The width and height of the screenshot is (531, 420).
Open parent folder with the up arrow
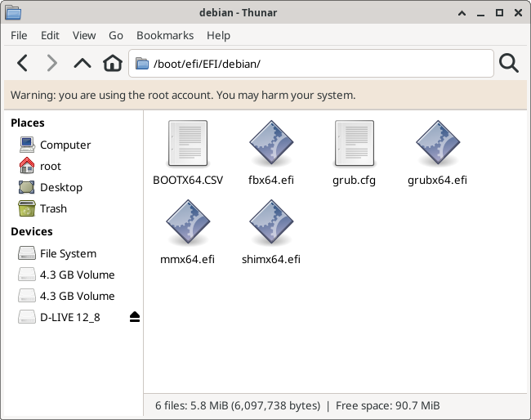83,64
